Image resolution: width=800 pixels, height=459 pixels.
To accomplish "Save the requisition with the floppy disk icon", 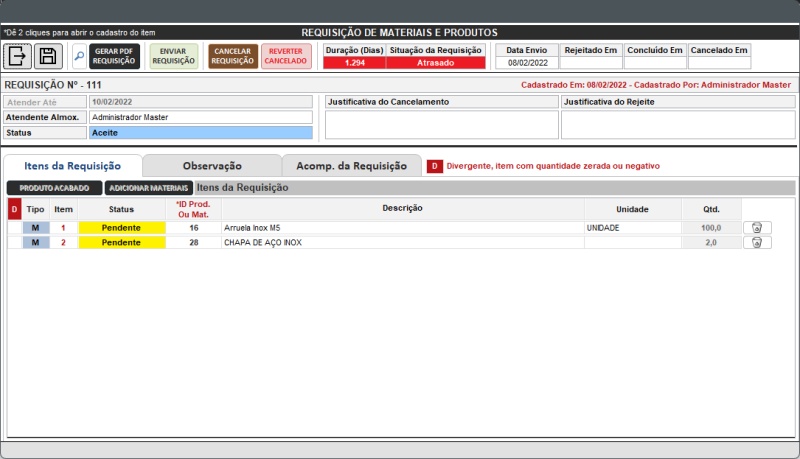I will coord(48,56).
